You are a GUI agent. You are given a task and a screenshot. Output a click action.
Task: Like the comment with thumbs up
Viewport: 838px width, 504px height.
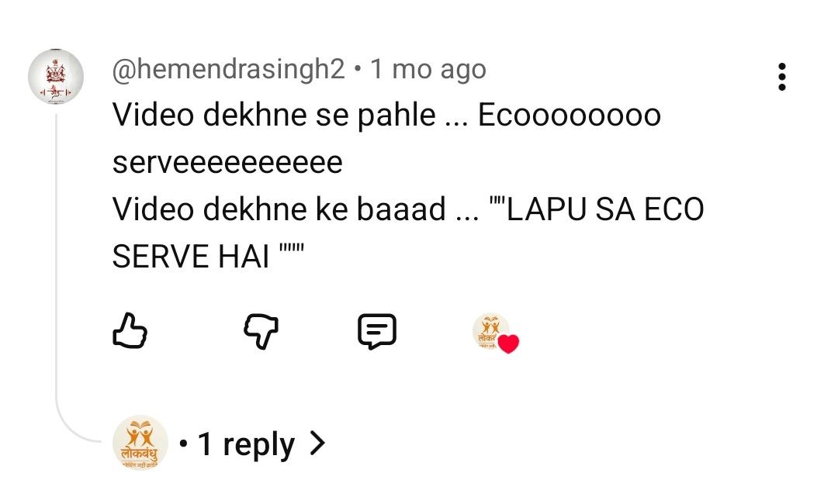coord(130,331)
